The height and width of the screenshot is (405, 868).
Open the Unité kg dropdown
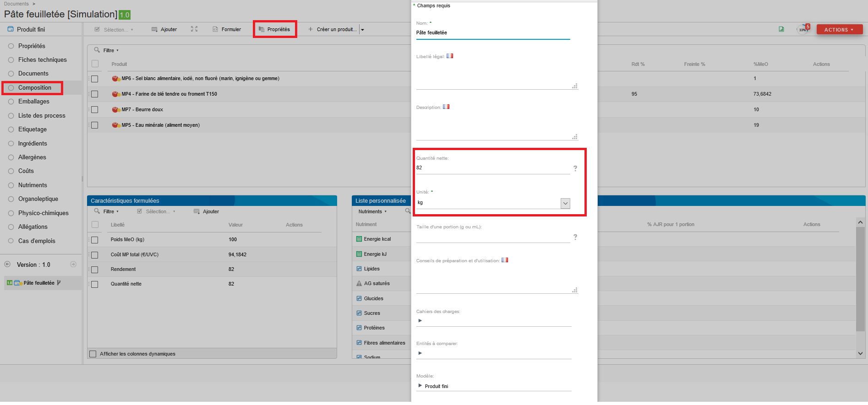click(x=565, y=203)
